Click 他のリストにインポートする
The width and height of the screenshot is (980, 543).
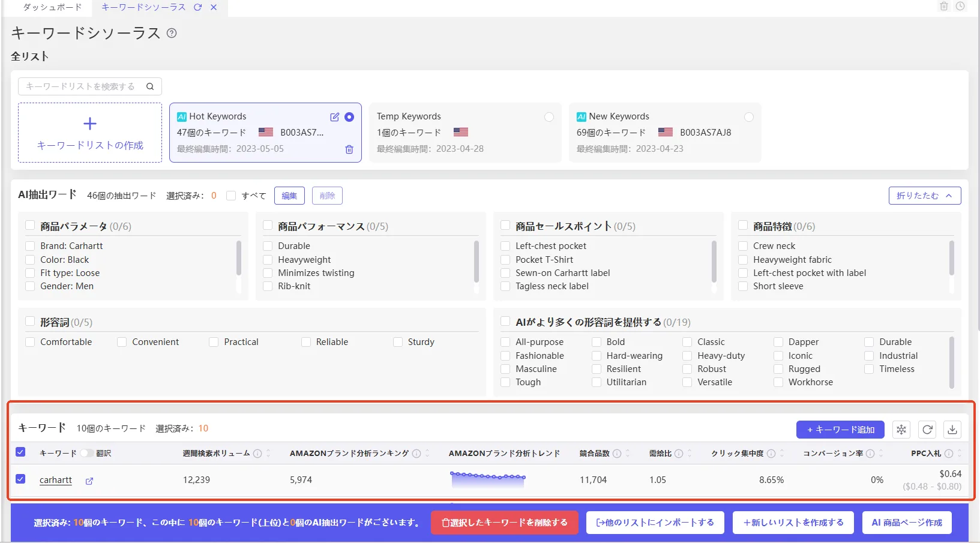pos(655,523)
